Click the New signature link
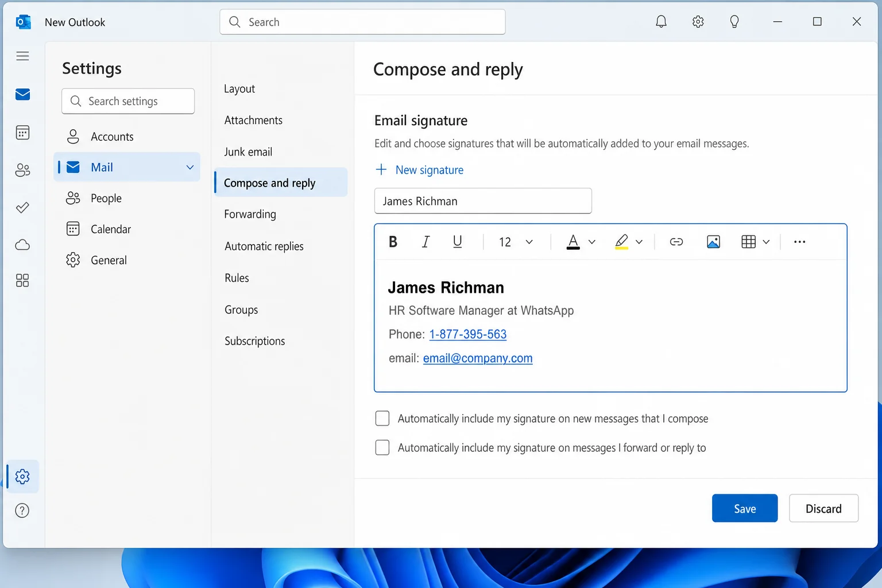This screenshot has width=882, height=588. coord(430,170)
